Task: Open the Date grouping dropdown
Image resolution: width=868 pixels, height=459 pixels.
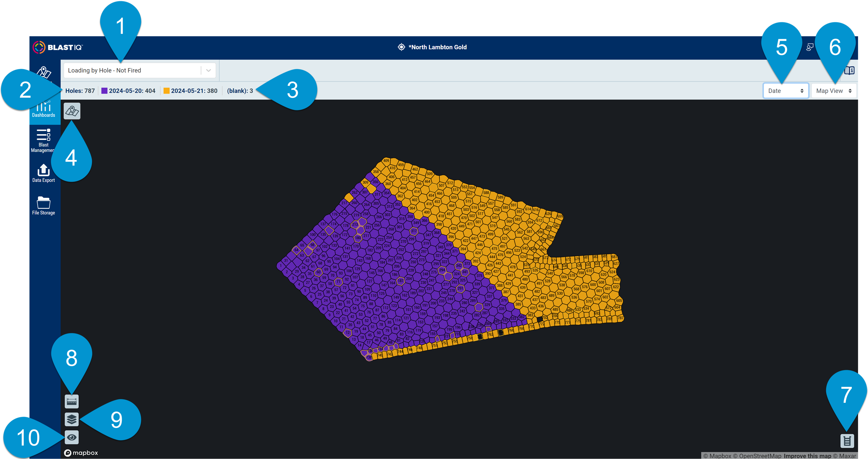Action: point(786,91)
